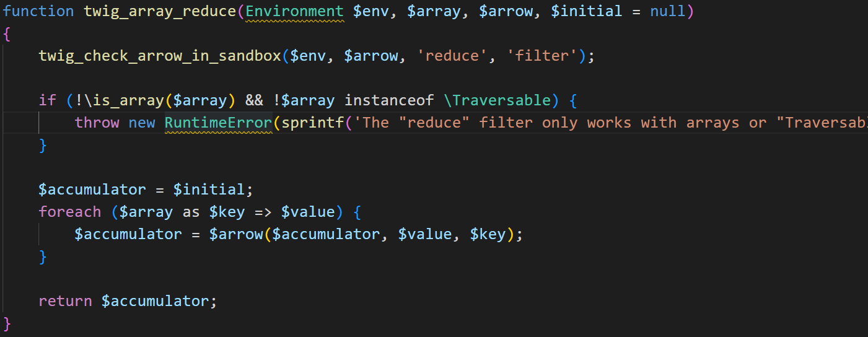Viewport: 868px width, 337px height.
Task: Click the throw keyword
Action: [x=97, y=123]
